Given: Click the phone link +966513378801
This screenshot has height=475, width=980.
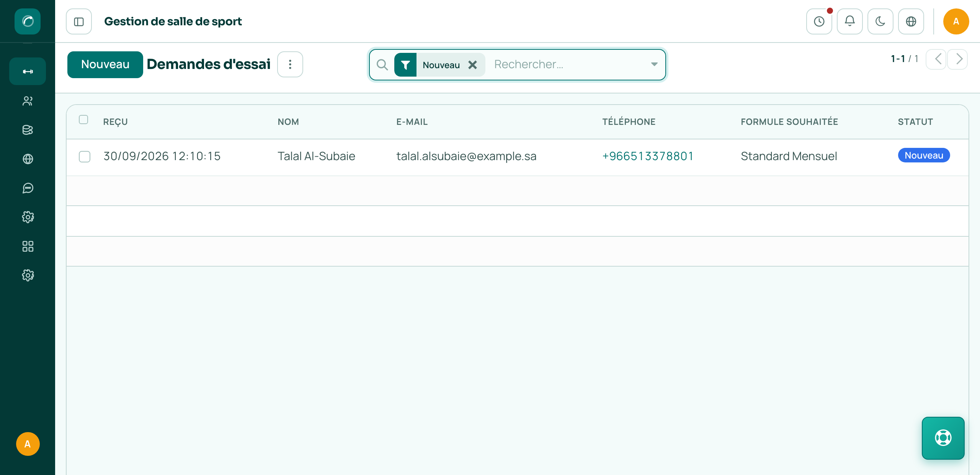Looking at the screenshot, I should pyautogui.click(x=648, y=156).
